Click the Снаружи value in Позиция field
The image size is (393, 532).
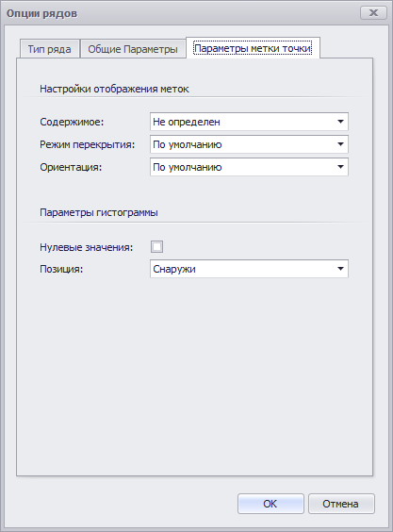click(174, 269)
